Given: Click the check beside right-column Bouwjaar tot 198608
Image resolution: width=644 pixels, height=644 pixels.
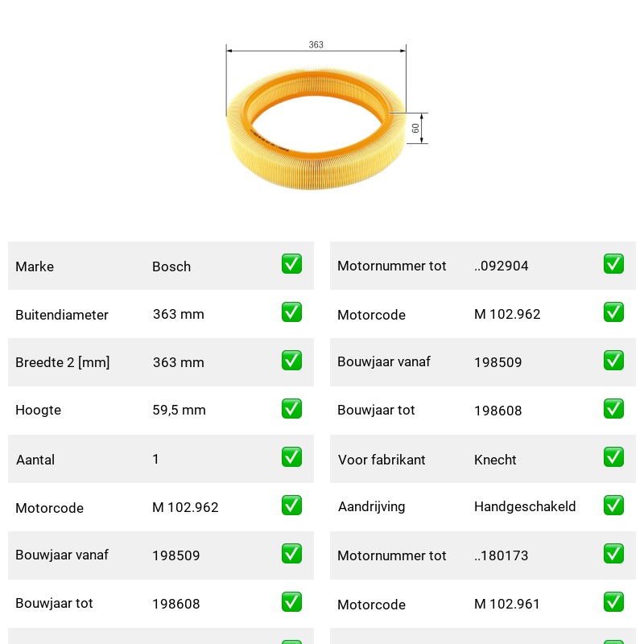Looking at the screenshot, I should tap(613, 409).
